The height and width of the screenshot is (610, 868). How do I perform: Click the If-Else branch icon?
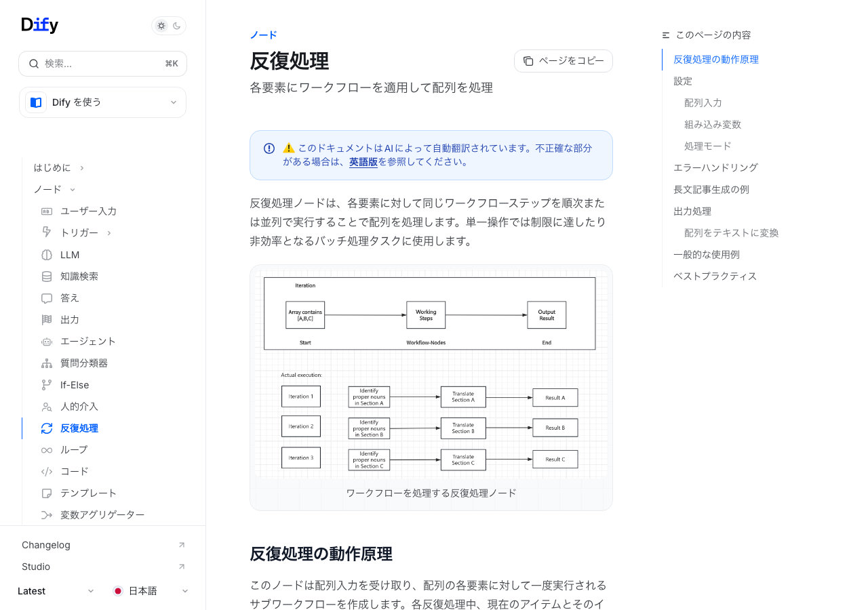(47, 385)
